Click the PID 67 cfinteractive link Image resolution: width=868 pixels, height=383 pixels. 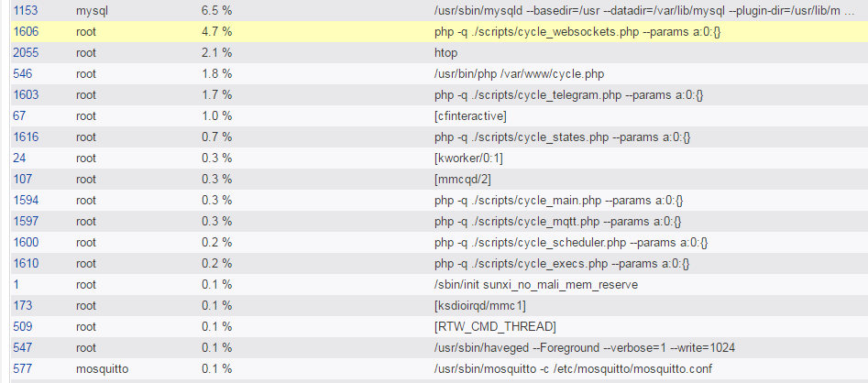(x=19, y=115)
